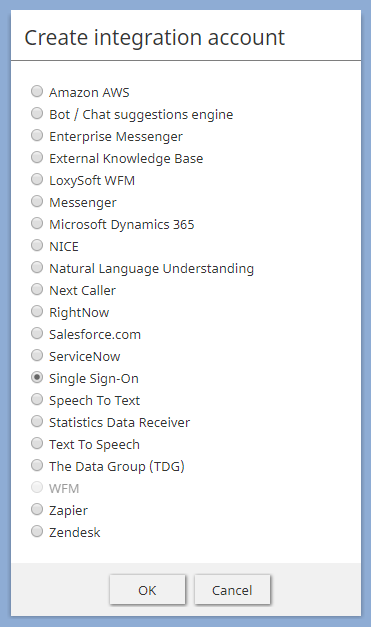Pick the External Knowledge Base option
This screenshot has height=627, width=371.
coord(37,158)
